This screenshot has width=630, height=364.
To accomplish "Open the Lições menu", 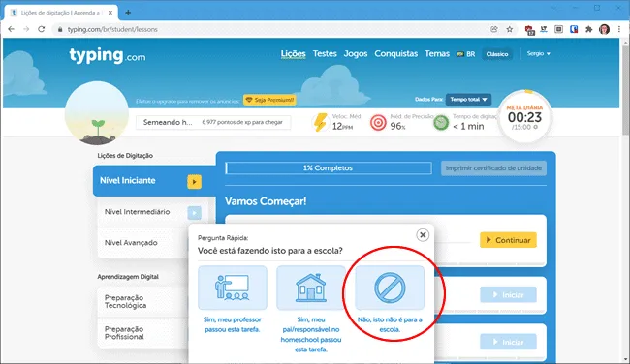I will pos(293,53).
